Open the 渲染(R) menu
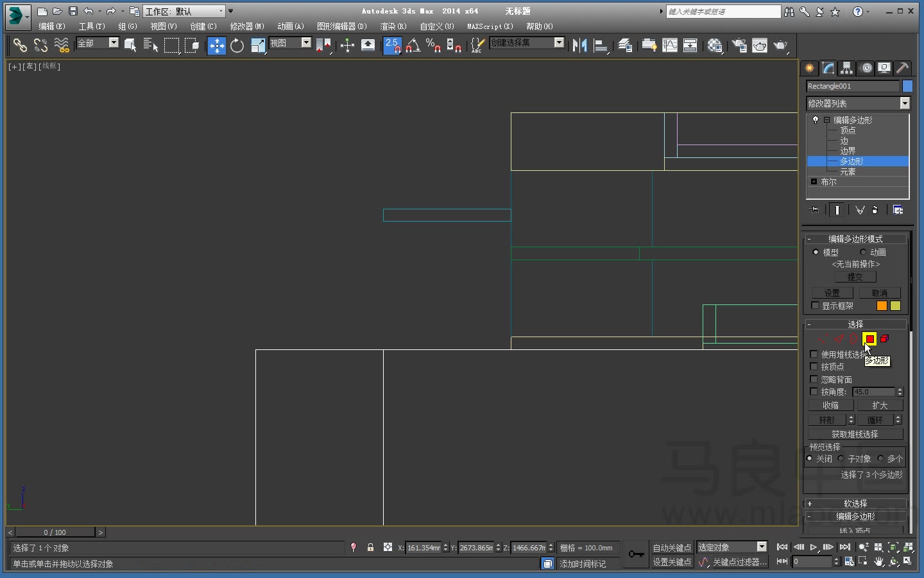924x578 pixels. (393, 26)
